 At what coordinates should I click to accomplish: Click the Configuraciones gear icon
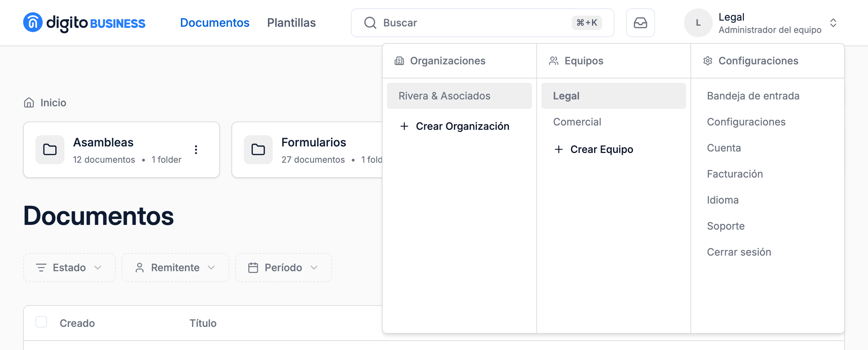708,61
